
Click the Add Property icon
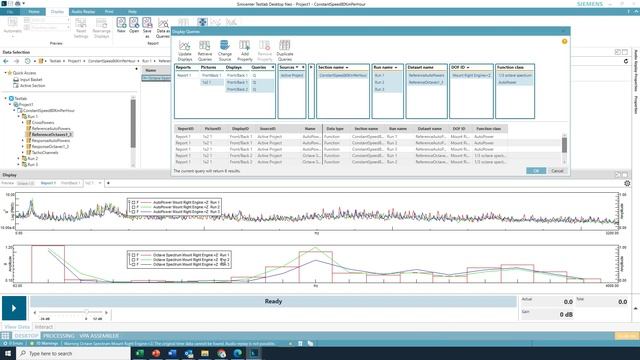(x=244, y=45)
